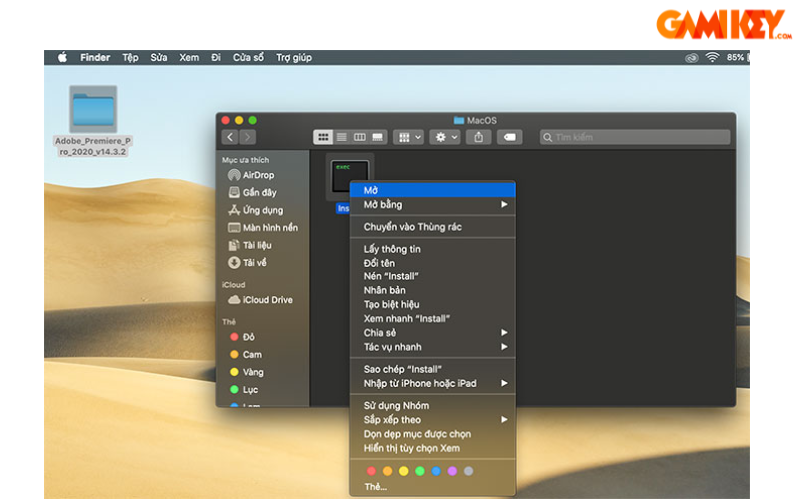The image size is (800, 500).
Task: Switch to column view
Action: [360, 137]
